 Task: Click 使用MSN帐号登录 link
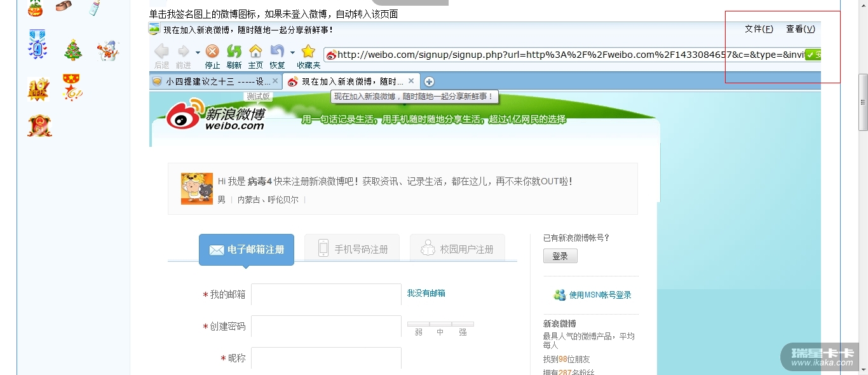point(600,295)
